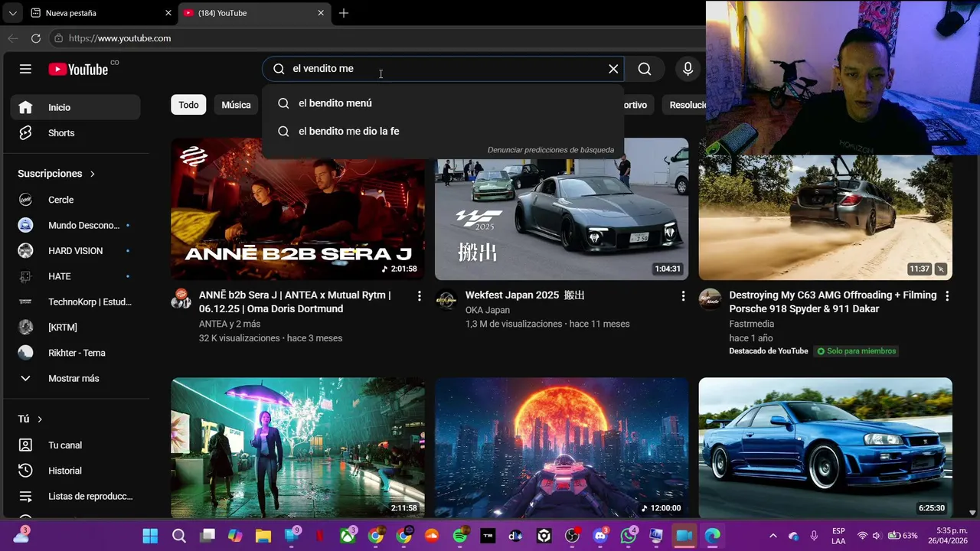
Task: Select the "Todo" filter chip
Action: [188, 105]
